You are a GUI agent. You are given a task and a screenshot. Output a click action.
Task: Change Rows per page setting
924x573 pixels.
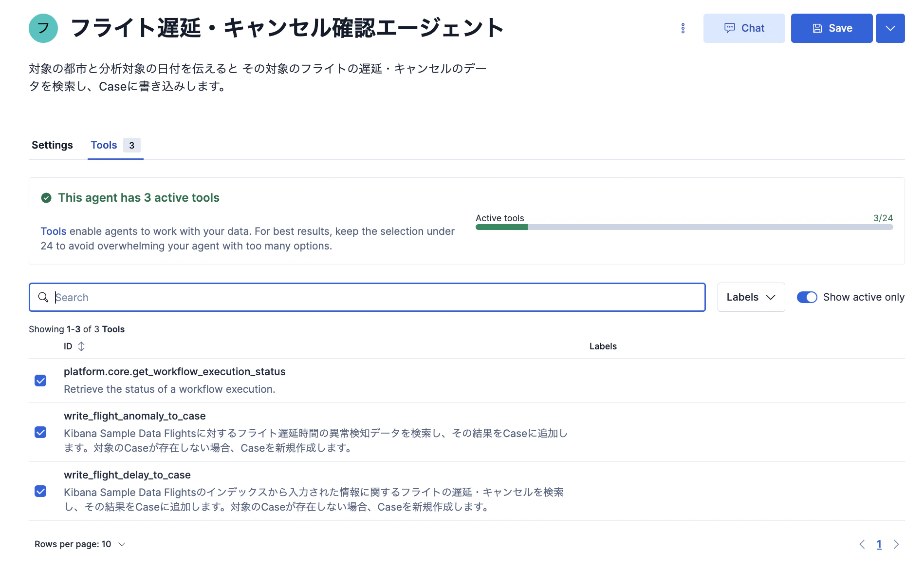[x=80, y=544]
